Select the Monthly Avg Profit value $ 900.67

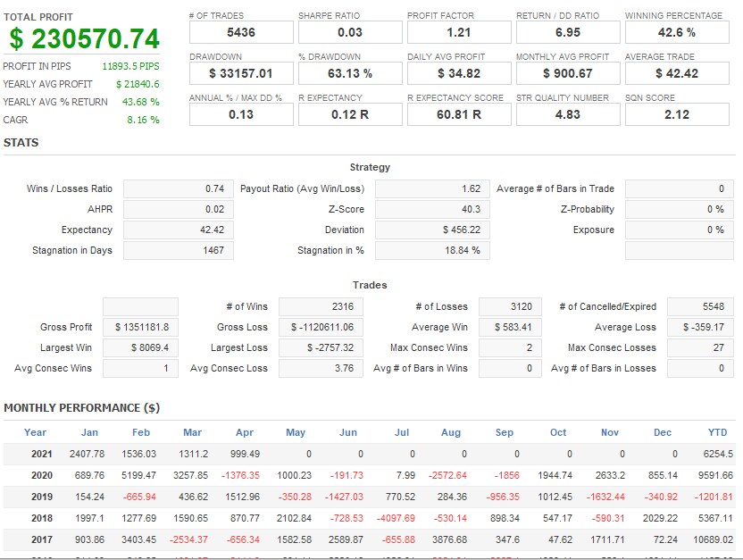tap(568, 74)
